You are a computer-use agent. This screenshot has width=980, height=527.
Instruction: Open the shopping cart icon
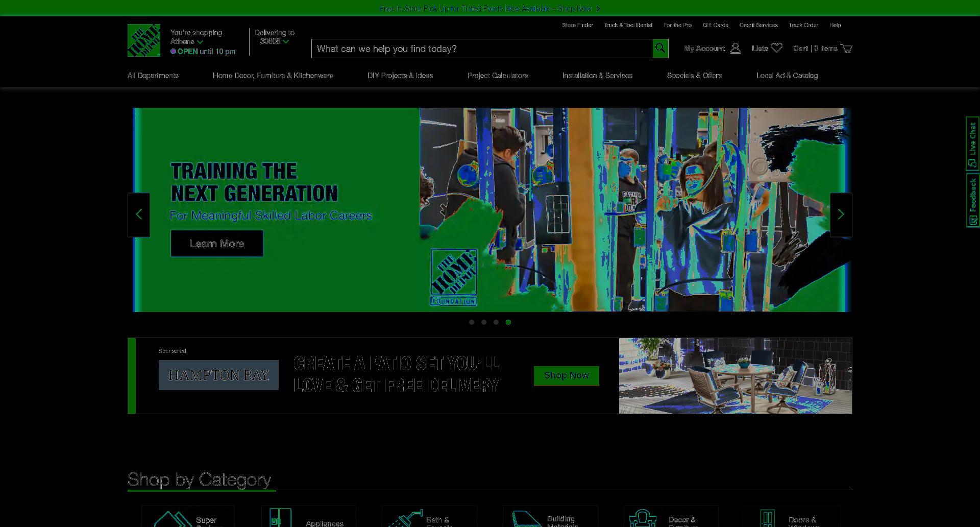[x=846, y=49]
